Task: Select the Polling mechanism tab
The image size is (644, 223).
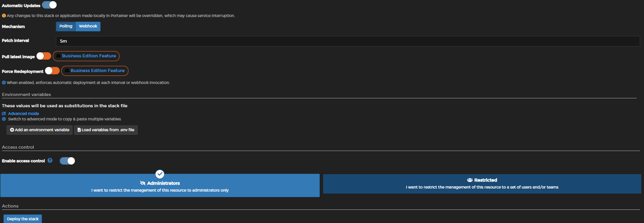Action: tap(66, 26)
